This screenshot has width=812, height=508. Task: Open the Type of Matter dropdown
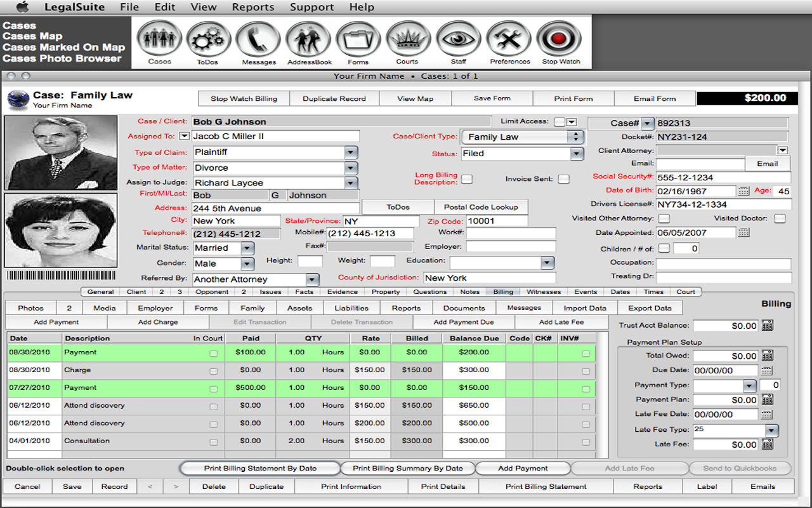click(351, 168)
